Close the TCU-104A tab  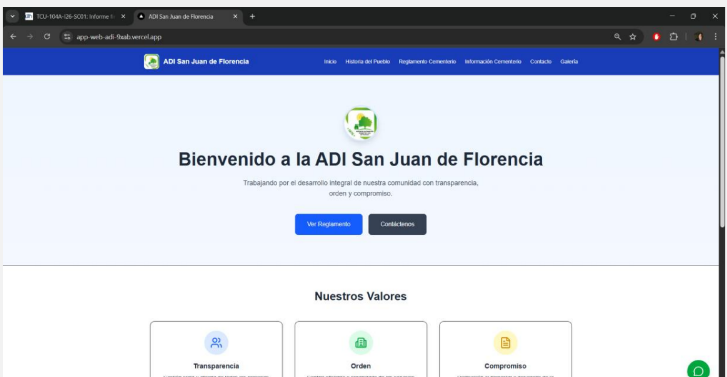click(123, 16)
